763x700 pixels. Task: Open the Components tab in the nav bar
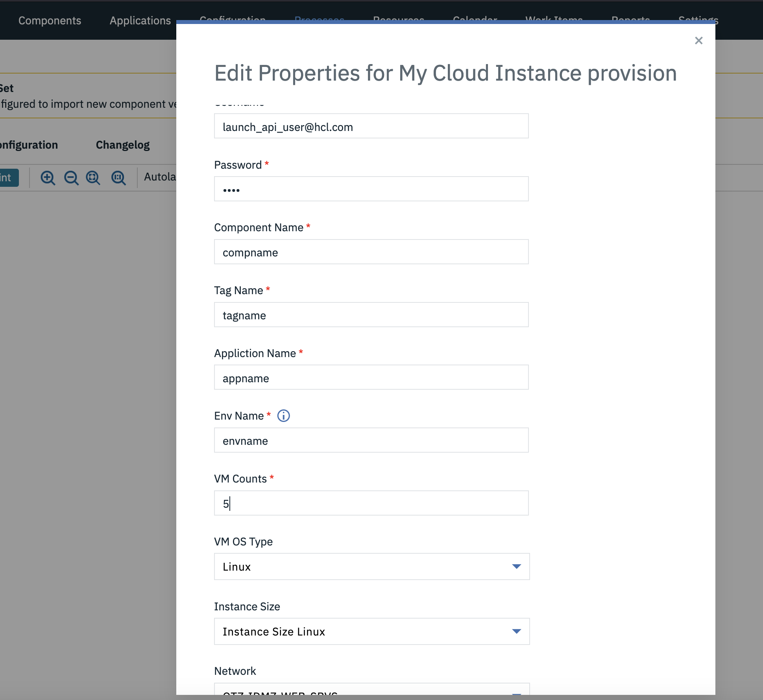(50, 20)
